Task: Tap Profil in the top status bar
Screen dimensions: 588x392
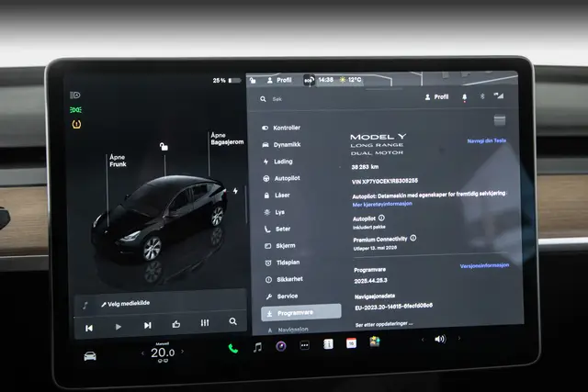Action: [279, 80]
